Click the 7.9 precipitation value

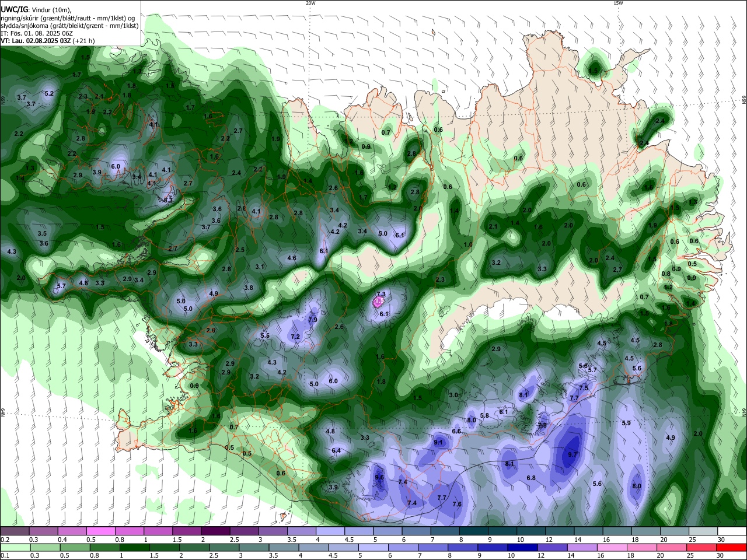312,320
